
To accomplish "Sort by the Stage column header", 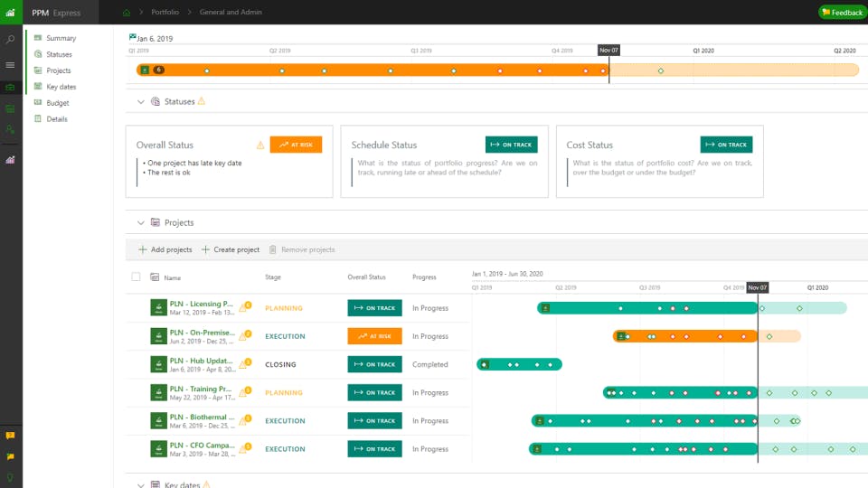I will point(273,277).
